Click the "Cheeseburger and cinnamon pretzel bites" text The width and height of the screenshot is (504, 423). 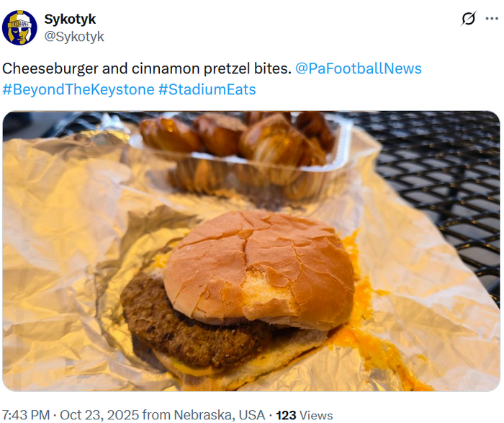click(x=146, y=68)
